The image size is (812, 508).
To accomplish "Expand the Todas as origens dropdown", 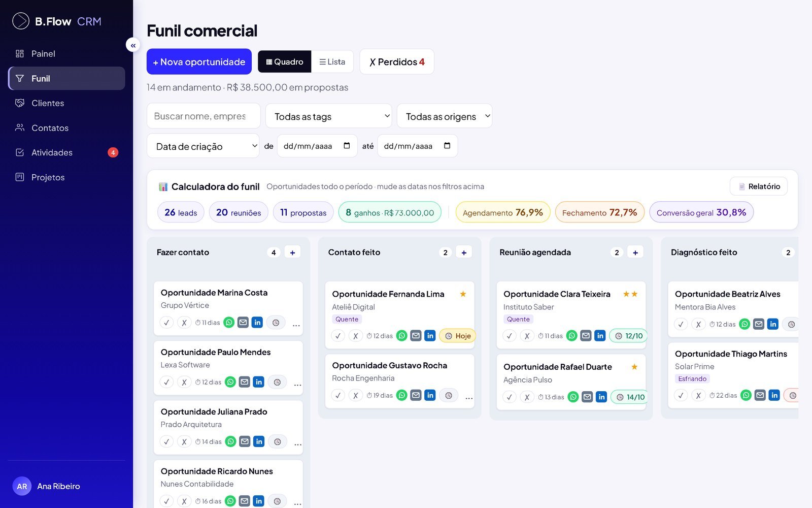I will point(445,116).
